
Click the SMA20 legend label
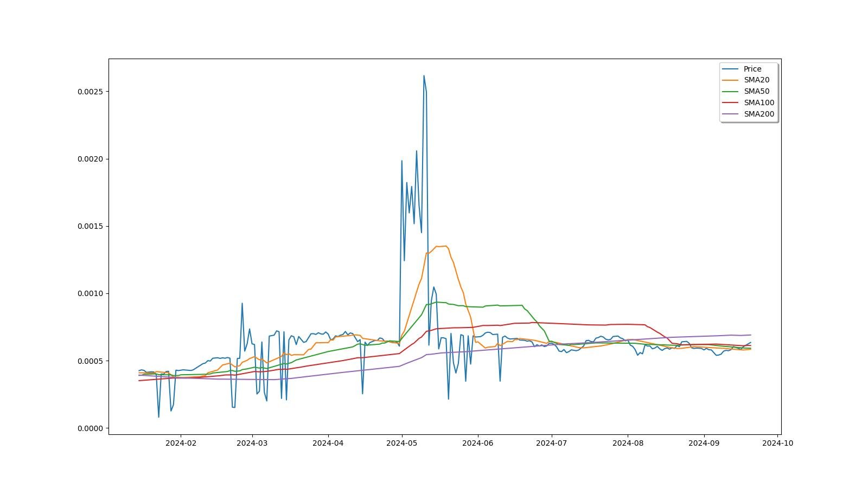tap(756, 80)
